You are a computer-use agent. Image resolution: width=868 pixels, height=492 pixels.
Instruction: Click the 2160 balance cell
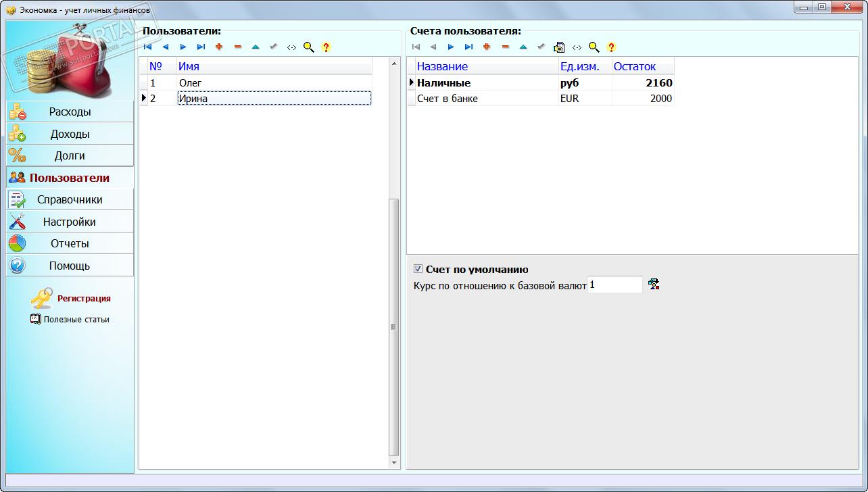(643, 83)
